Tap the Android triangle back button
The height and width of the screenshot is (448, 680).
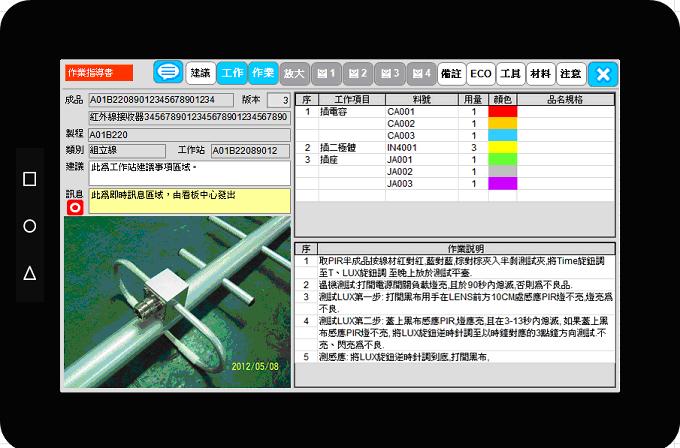click(x=29, y=273)
